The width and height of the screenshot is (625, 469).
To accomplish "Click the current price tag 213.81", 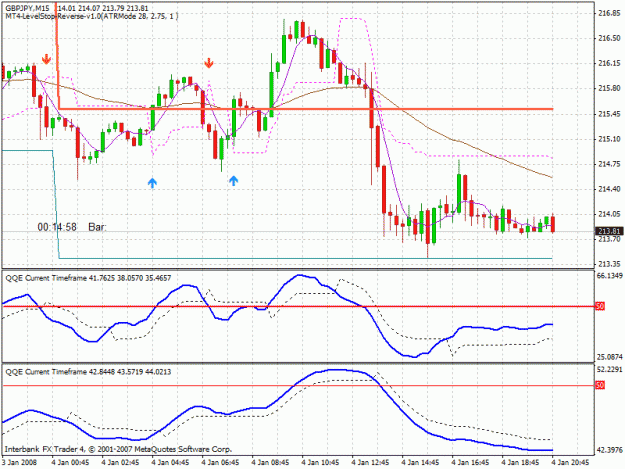I will [x=609, y=231].
